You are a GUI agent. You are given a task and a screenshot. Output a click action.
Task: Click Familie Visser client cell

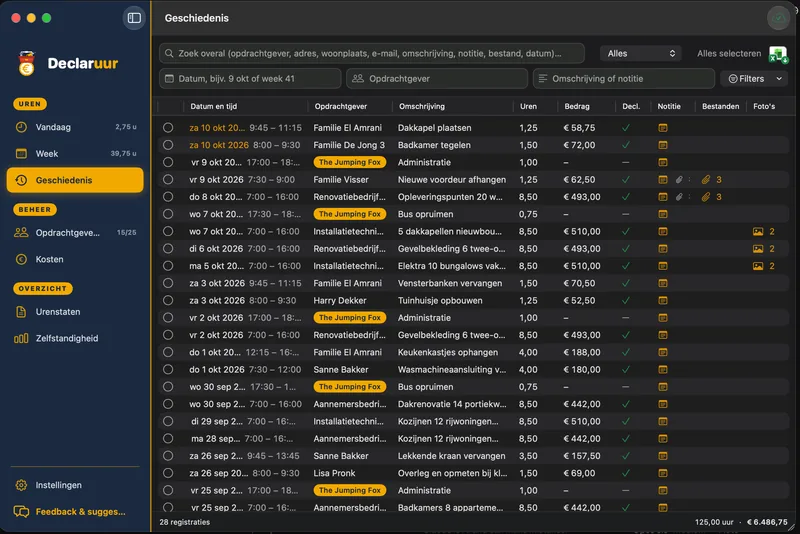[x=341, y=180]
